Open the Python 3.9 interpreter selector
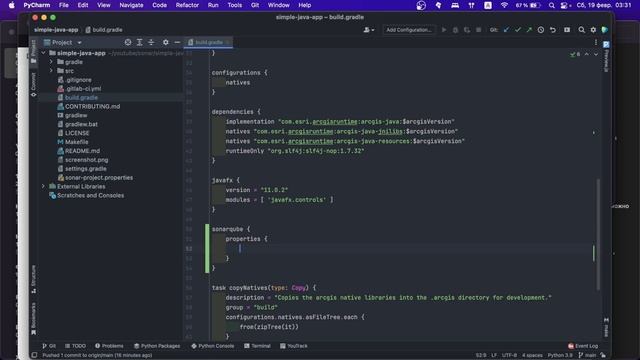Viewport: 640px width, 360px height. click(x=560, y=355)
